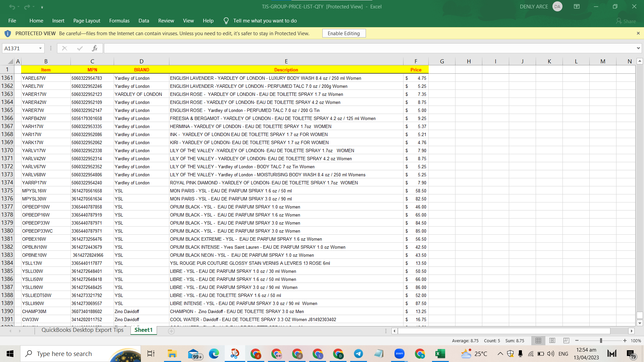The height and width of the screenshot is (362, 644).
Task: Click the vertical scroll up arrow
Action: point(640,61)
